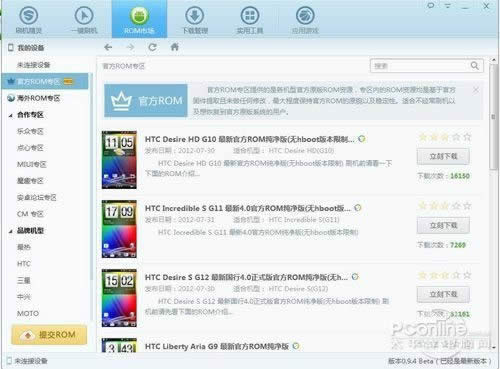Open the HTC Desire S G12 ROM title
Viewport: 500px width, 369px height.
tap(246, 277)
